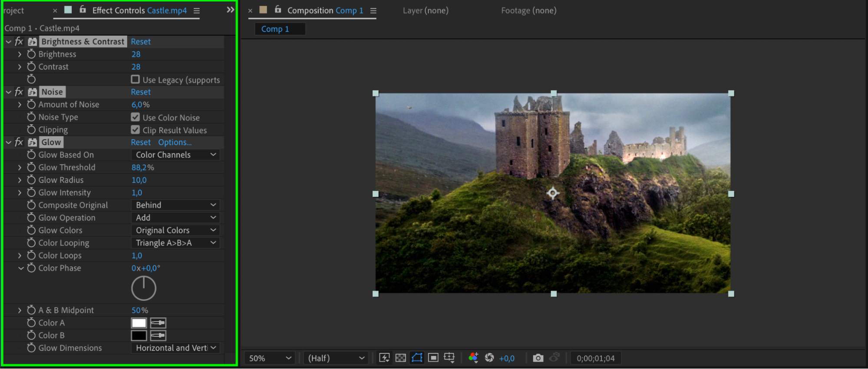This screenshot has height=369, width=868.
Task: Reset the Brightness & Contrast effect
Action: point(141,42)
